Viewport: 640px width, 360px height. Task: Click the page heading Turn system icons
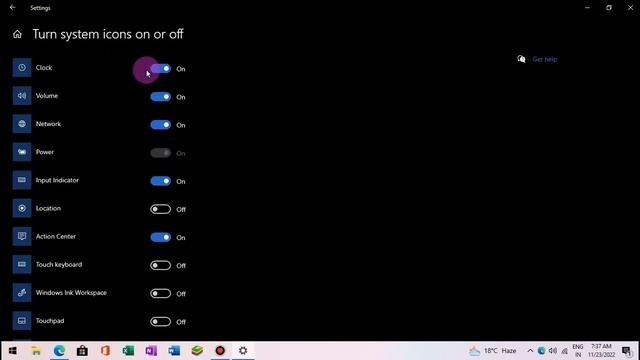pos(108,34)
